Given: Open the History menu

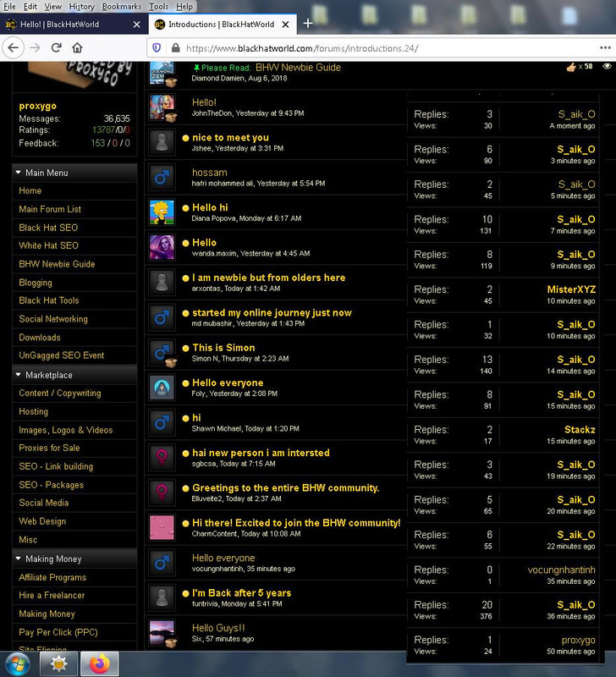Looking at the screenshot, I should [x=81, y=7].
